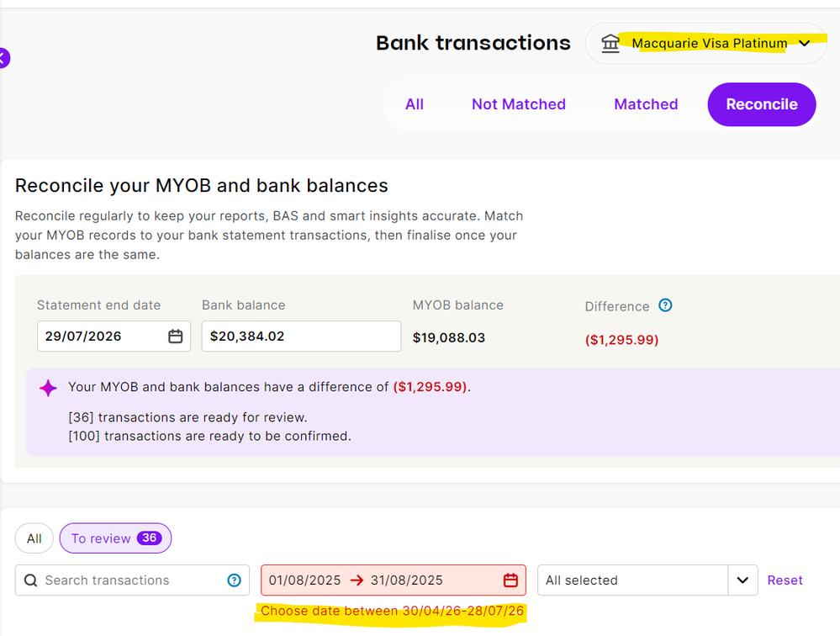Click the MYOB balance value $19,088.03

click(x=449, y=337)
